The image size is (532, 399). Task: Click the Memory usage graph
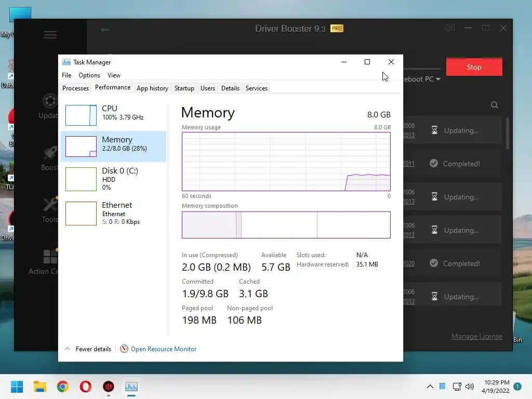pyautogui.click(x=286, y=162)
